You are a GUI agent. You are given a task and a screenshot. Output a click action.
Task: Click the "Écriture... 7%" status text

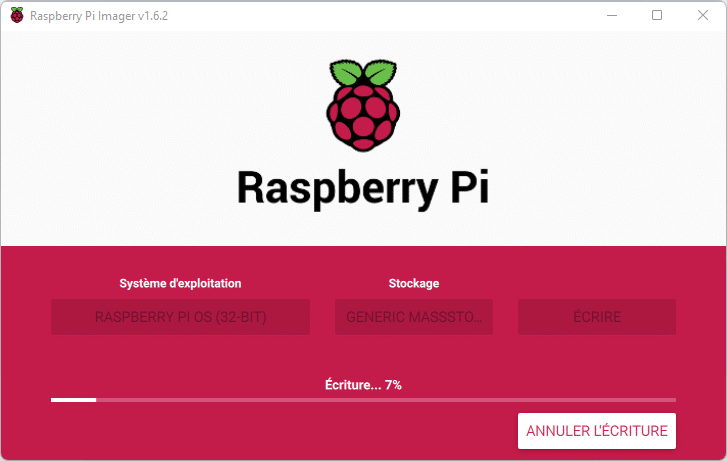point(363,385)
